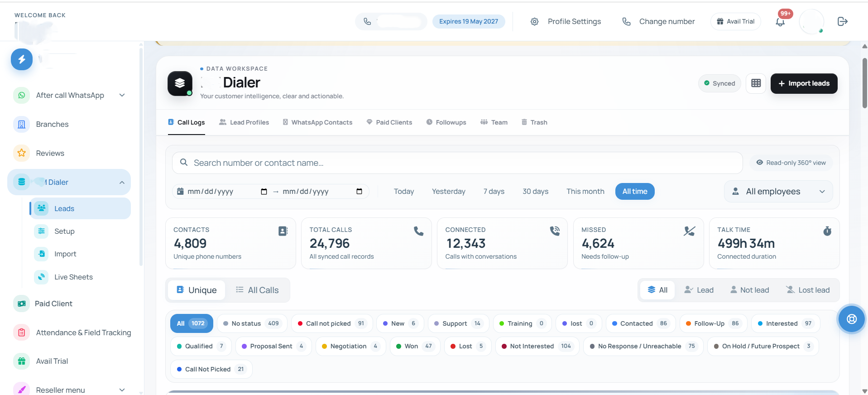
Task: Click the lightning bolt quick action icon
Action: click(22, 59)
